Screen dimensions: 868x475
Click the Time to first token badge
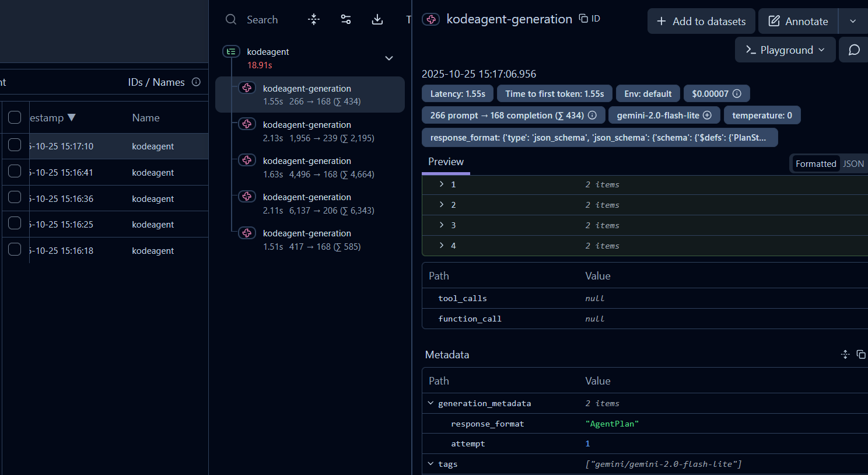coord(554,93)
